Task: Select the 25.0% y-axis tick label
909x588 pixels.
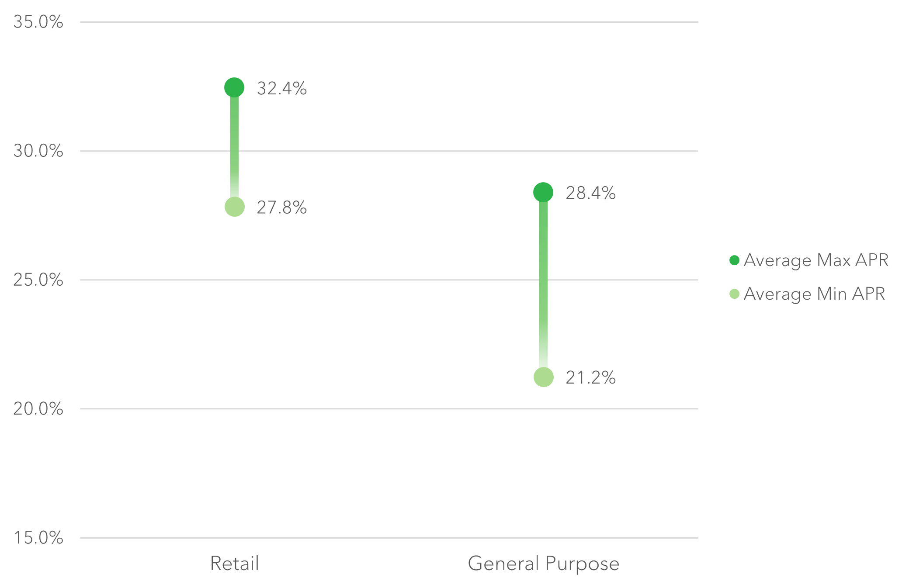Action: 38,280
